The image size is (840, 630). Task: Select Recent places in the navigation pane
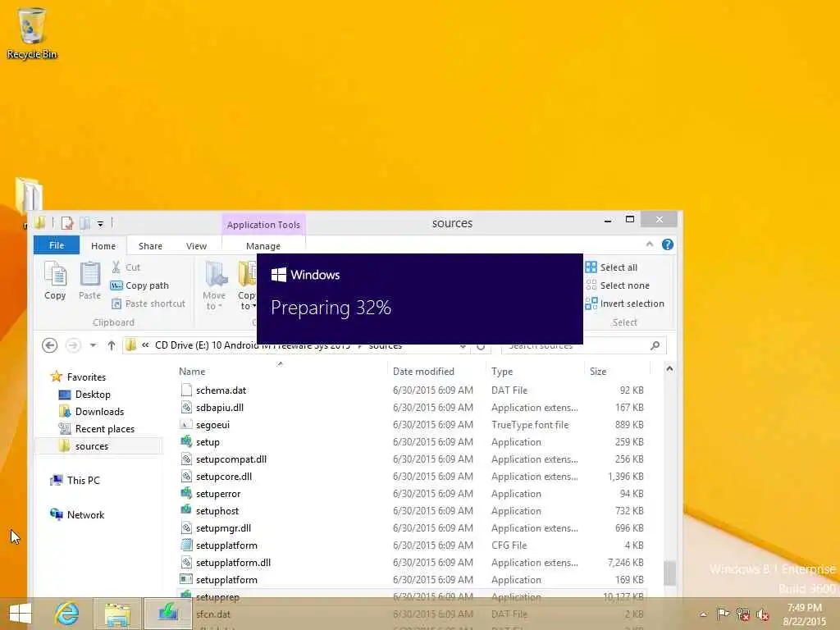pyautogui.click(x=97, y=428)
